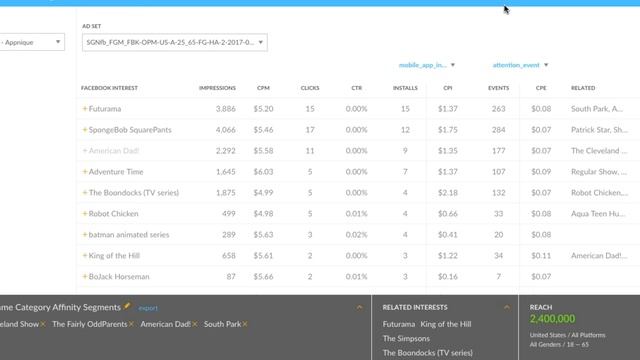
Task: Edit segment name with pencil icon
Action: pos(127,306)
